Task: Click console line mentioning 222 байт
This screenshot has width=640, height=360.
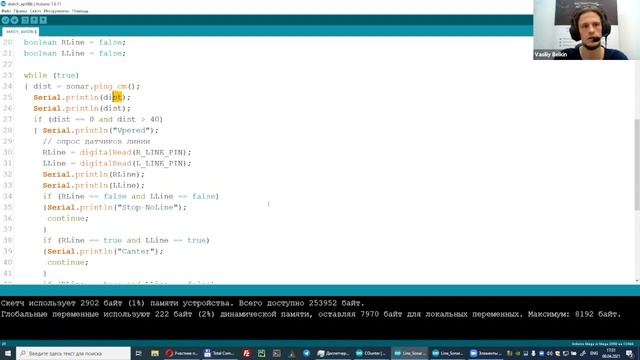Action: click(x=311, y=314)
